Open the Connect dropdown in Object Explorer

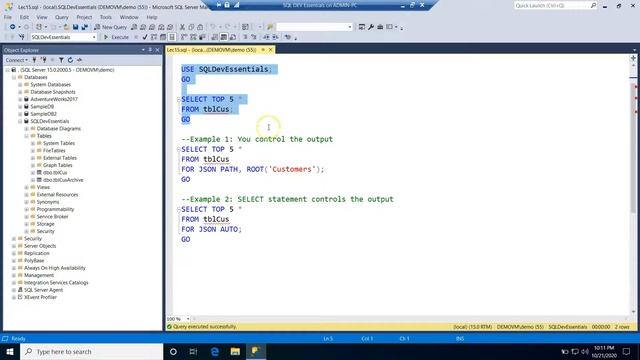point(17,60)
